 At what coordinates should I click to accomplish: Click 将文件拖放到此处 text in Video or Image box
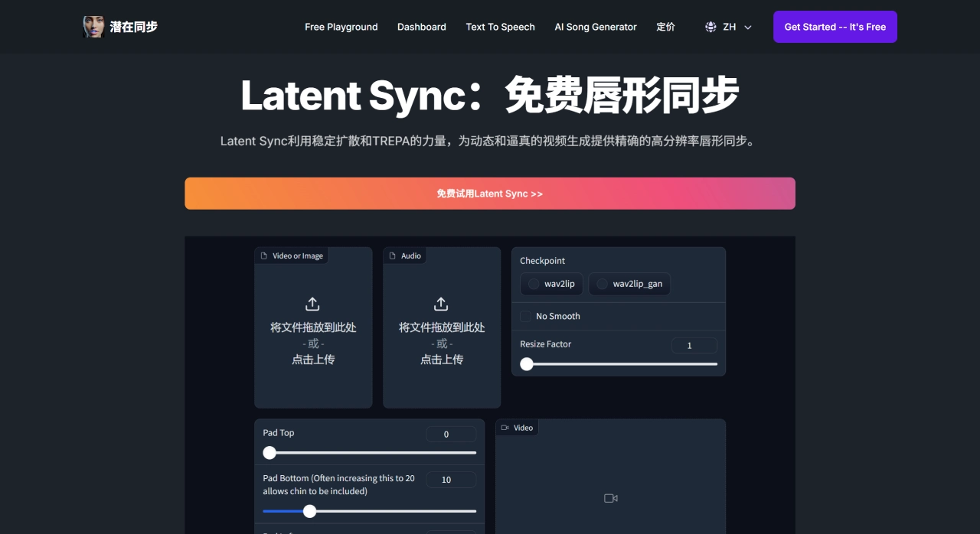point(313,327)
